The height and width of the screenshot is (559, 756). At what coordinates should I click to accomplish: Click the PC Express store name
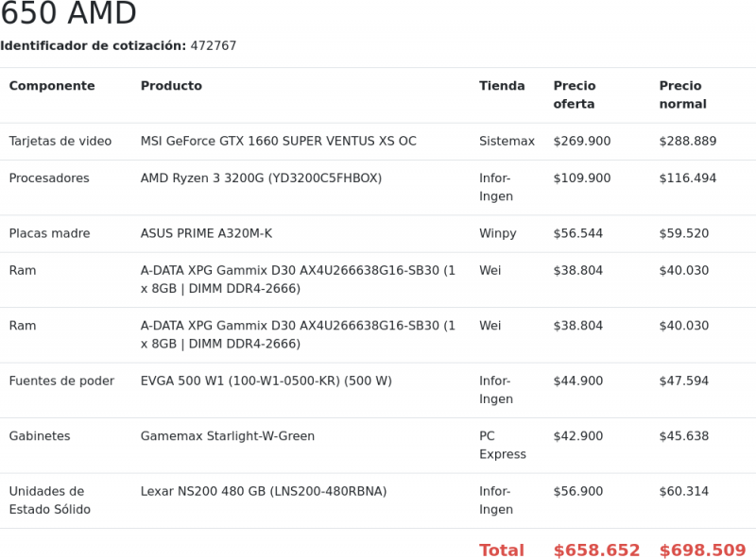pyautogui.click(x=502, y=445)
